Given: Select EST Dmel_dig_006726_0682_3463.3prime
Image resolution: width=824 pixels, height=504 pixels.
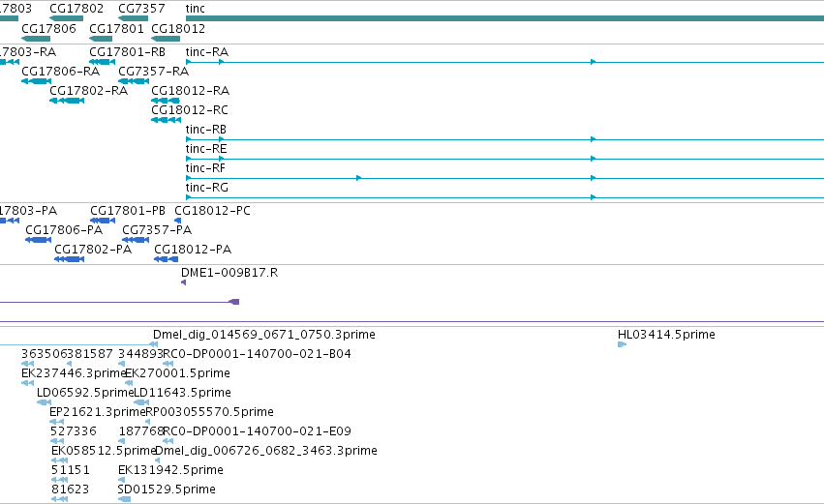Looking at the screenshot, I should coord(266,452).
